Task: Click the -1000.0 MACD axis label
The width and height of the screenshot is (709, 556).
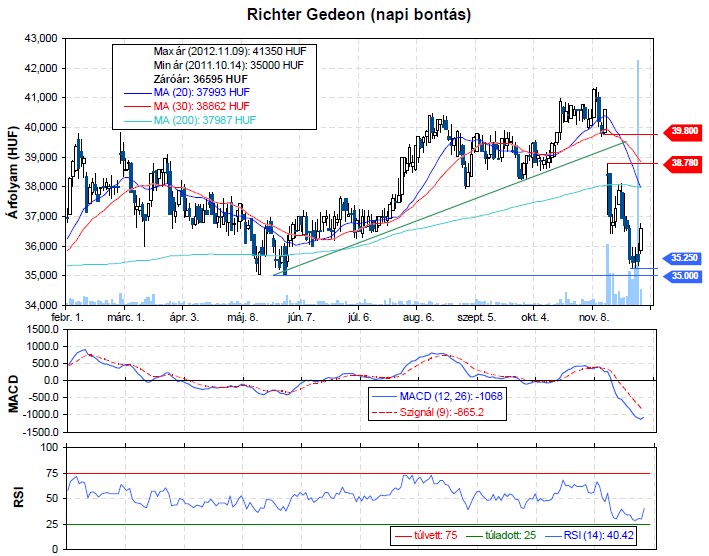Action: 41,415
